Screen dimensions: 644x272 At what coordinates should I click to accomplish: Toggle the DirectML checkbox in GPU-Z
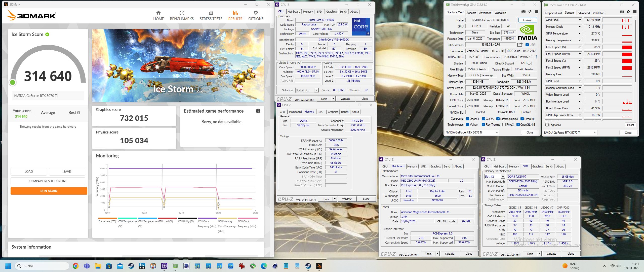click(x=522, y=119)
